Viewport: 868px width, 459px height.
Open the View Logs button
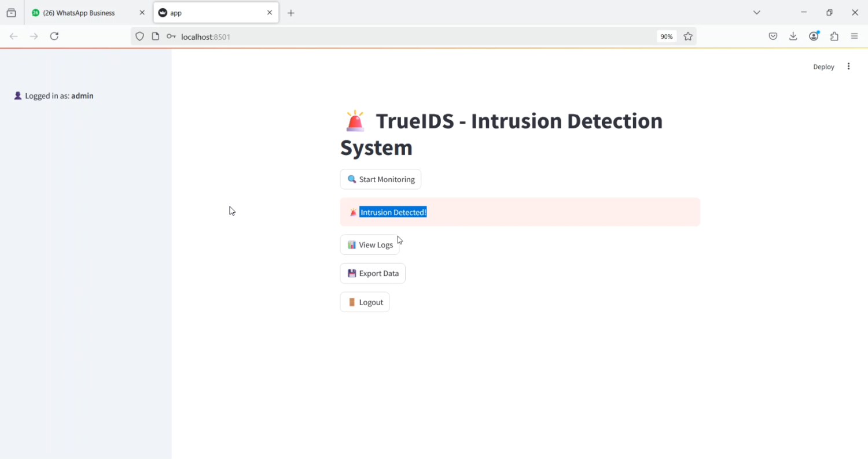(x=370, y=245)
